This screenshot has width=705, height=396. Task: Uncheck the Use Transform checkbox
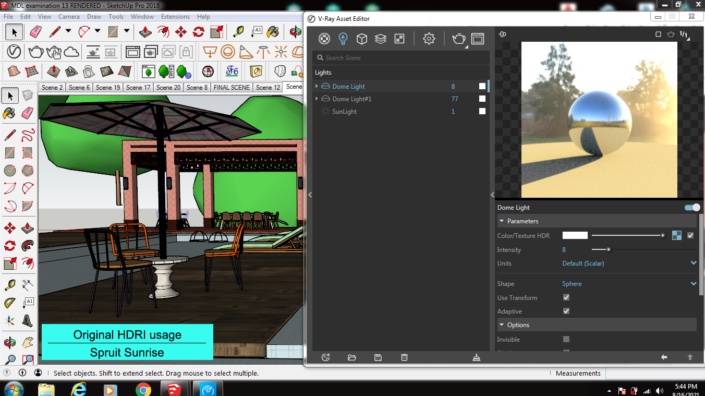click(x=566, y=298)
